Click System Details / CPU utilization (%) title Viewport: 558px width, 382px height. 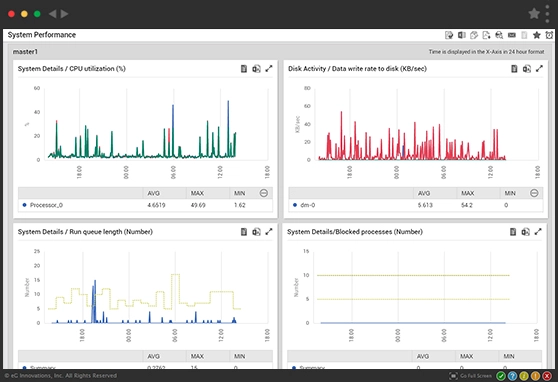point(72,69)
